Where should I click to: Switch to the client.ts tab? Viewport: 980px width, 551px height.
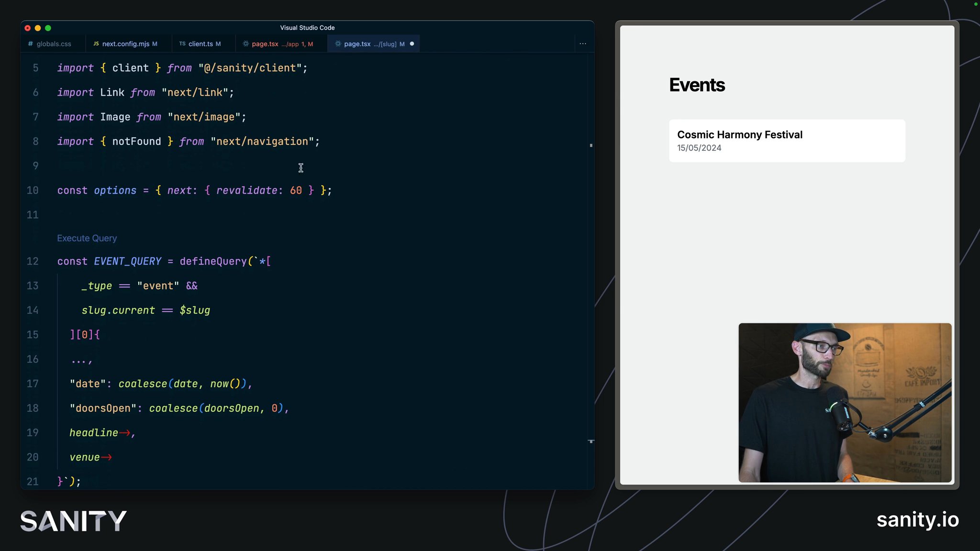(204, 44)
